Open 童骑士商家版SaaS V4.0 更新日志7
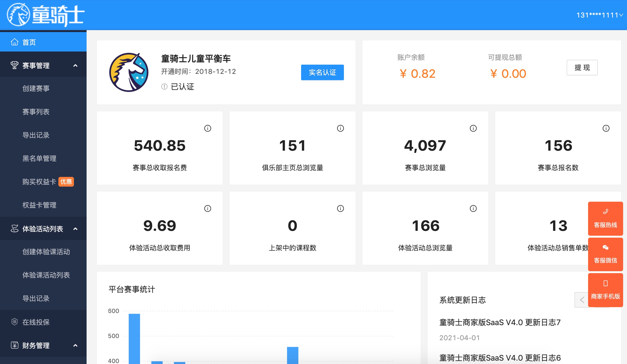 (500, 322)
